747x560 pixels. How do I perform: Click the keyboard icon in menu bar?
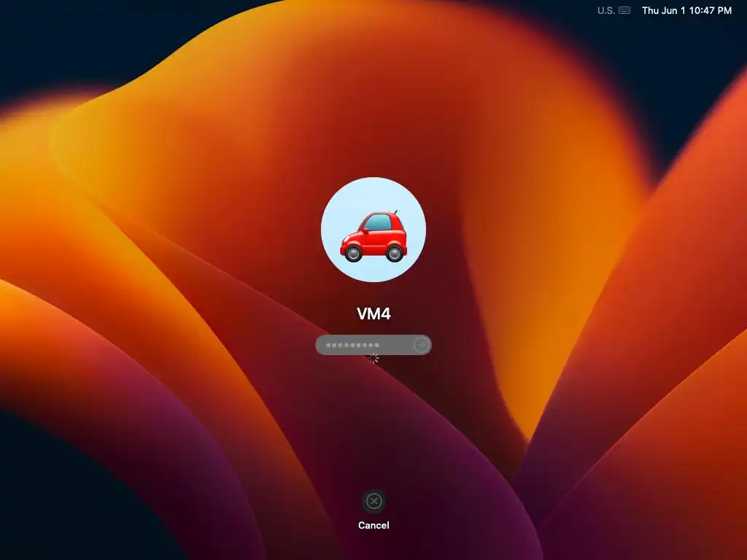[x=624, y=10]
